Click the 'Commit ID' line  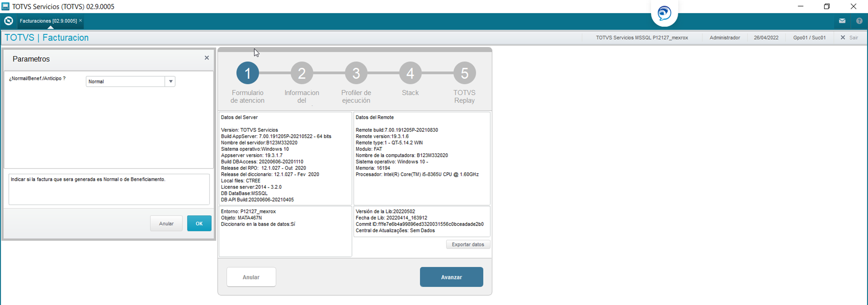pos(420,224)
